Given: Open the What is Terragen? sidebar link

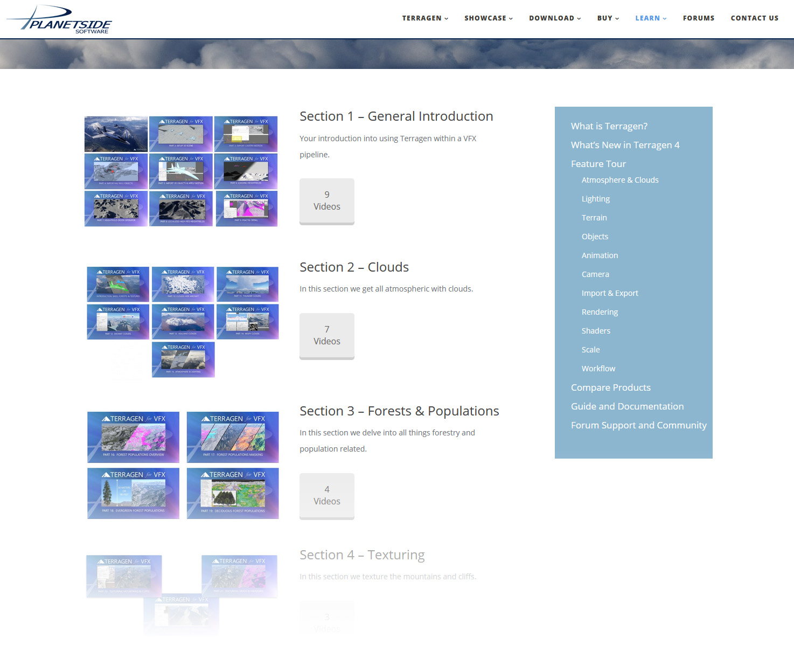Looking at the screenshot, I should (x=609, y=126).
